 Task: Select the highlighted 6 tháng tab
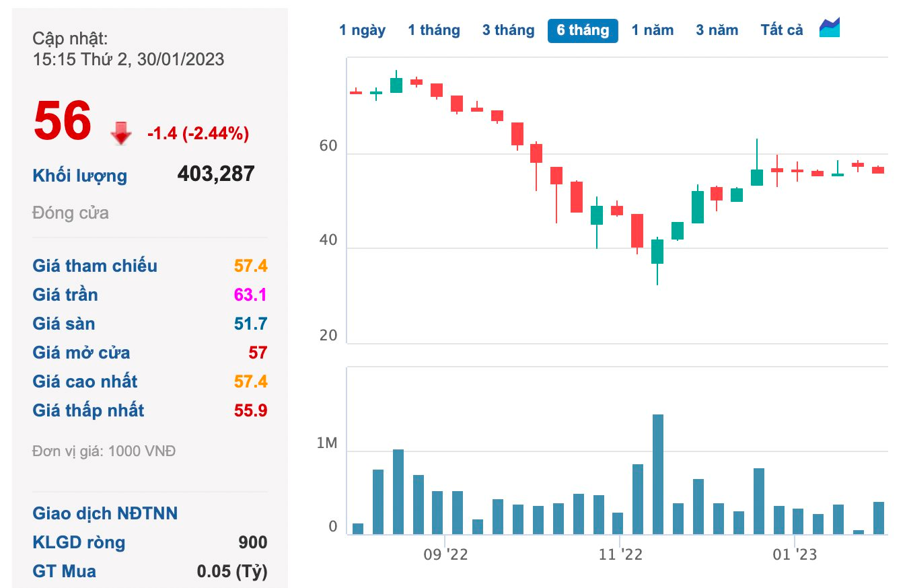(583, 30)
